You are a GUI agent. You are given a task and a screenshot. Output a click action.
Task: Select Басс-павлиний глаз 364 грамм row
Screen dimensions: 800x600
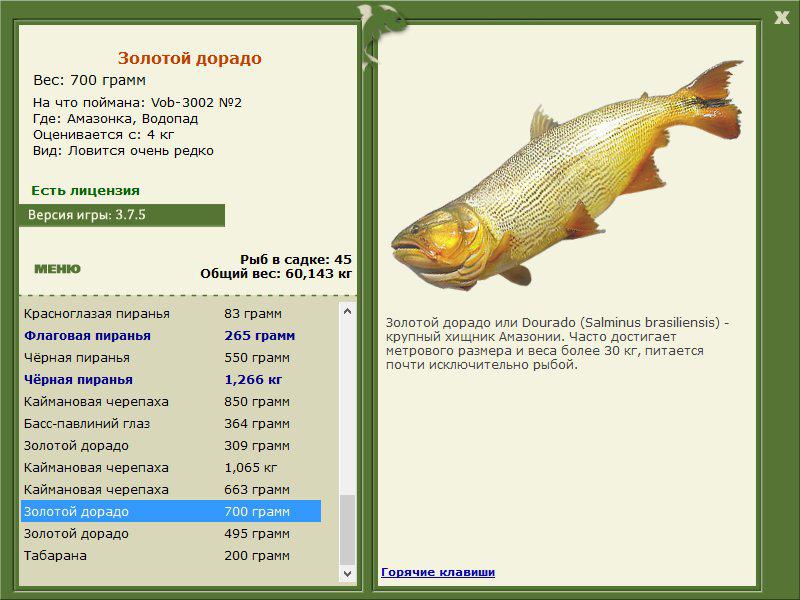coord(171,423)
